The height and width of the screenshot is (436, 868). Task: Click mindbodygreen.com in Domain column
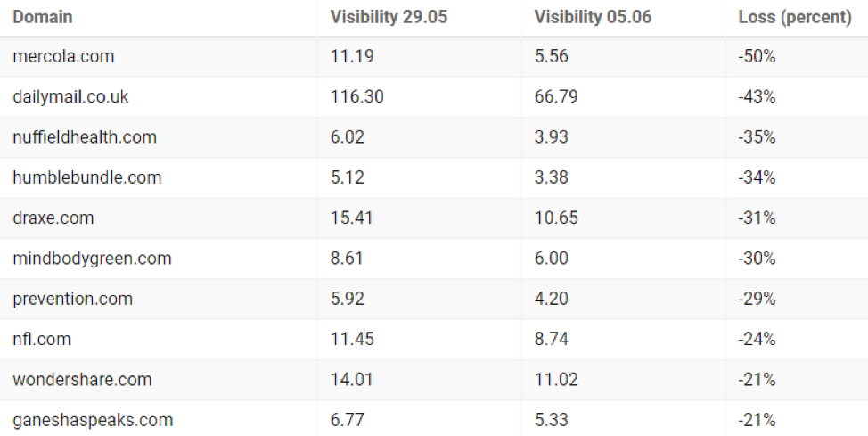pos(92,259)
